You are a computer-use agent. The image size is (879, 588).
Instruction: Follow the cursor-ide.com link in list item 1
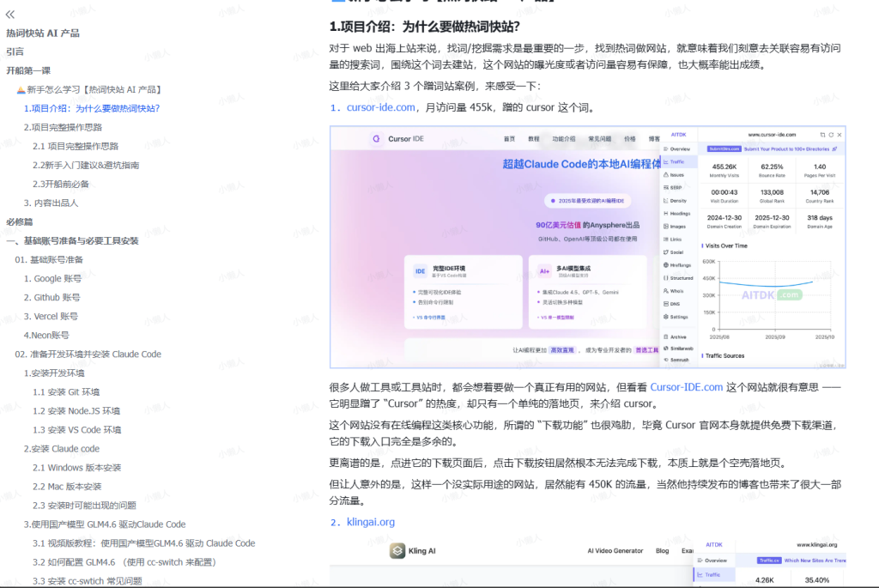[x=380, y=107]
